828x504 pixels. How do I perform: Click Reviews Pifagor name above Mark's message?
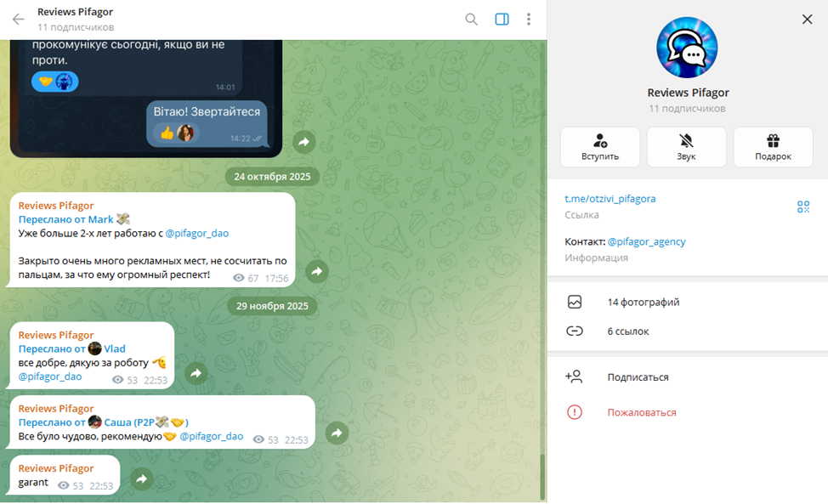56,206
